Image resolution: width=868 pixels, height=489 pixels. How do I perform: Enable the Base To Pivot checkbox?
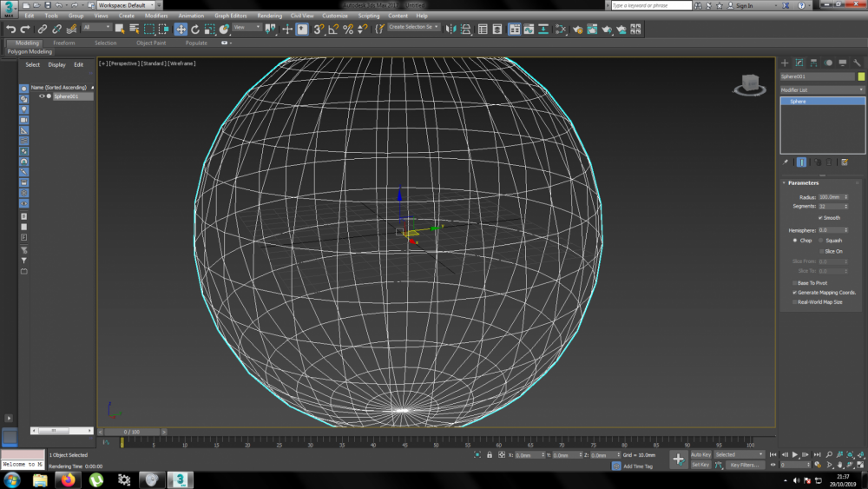pyautogui.click(x=794, y=283)
